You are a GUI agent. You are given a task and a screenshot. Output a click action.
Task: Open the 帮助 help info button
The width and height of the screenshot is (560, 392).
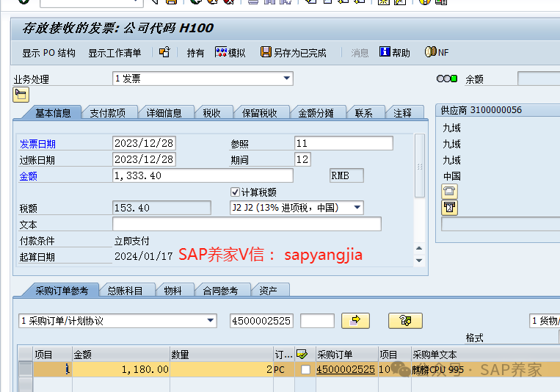[395, 53]
